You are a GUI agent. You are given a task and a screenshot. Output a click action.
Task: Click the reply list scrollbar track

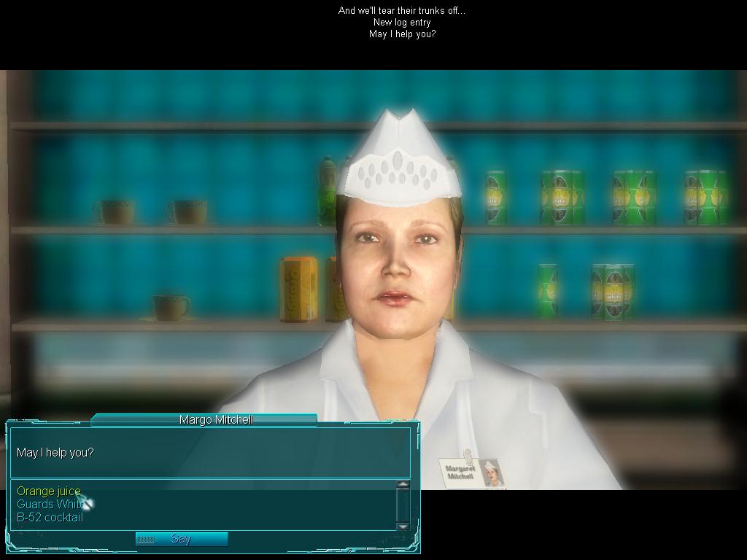(x=403, y=505)
